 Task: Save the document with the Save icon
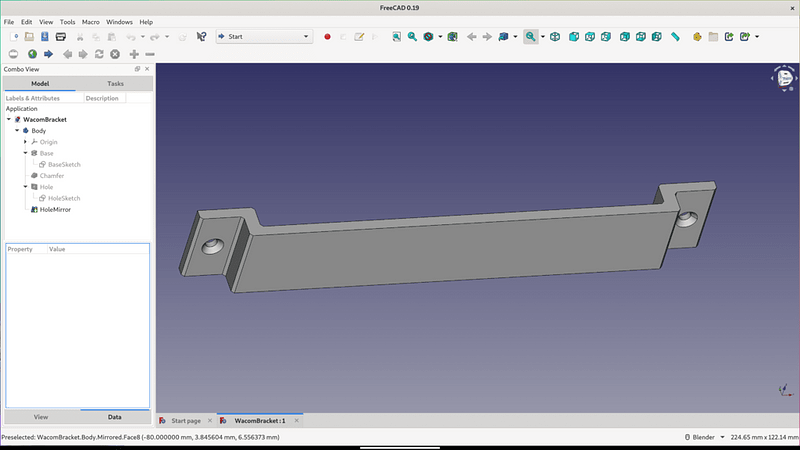tap(45, 37)
